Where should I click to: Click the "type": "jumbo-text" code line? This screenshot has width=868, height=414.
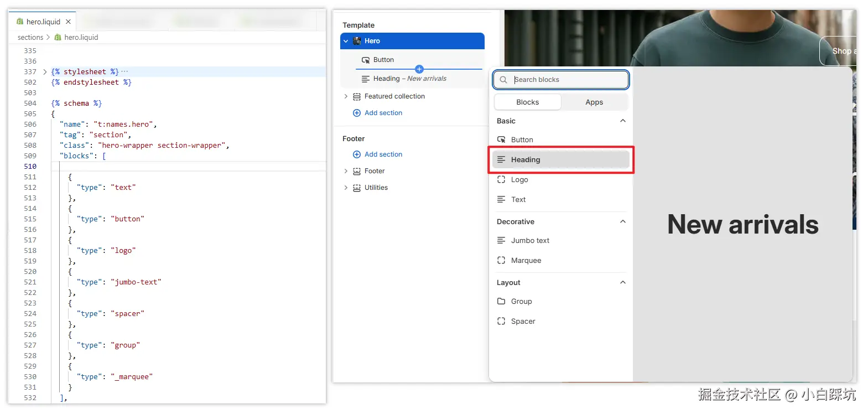tap(119, 282)
